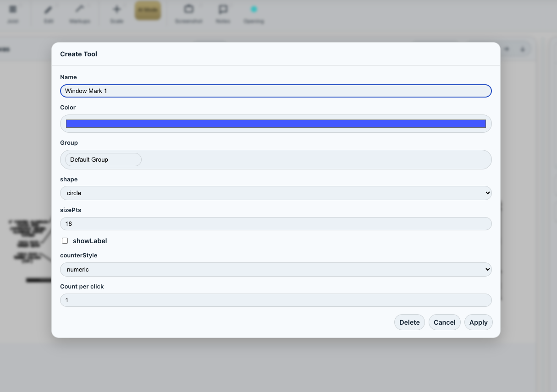The height and width of the screenshot is (392, 557).
Task: Open the counterStyle dropdown showing numeric
Action: click(x=276, y=270)
